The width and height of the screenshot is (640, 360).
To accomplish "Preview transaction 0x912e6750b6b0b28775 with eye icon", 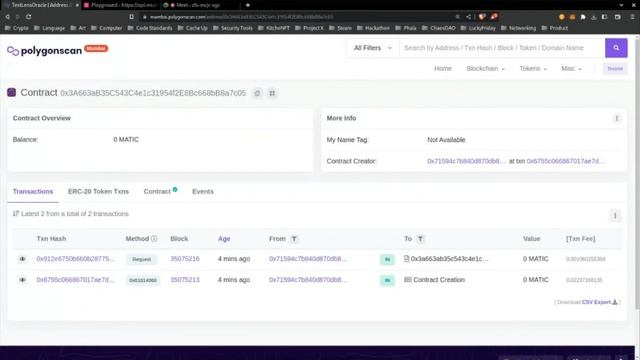I will click(x=22, y=259).
